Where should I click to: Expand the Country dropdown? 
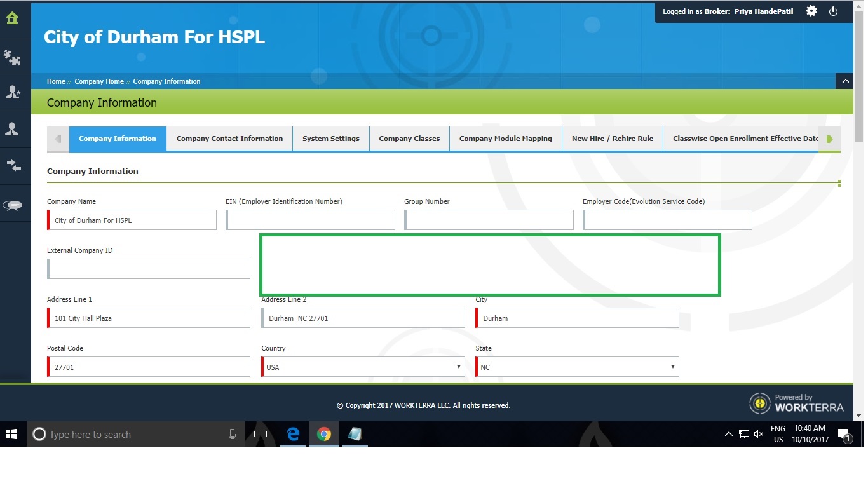pos(363,367)
